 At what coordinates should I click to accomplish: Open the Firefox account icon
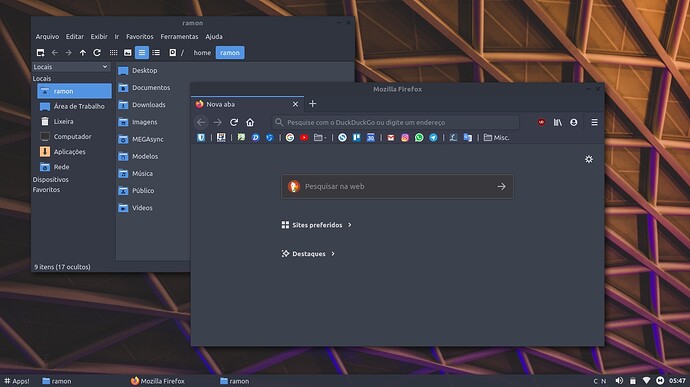tap(573, 122)
